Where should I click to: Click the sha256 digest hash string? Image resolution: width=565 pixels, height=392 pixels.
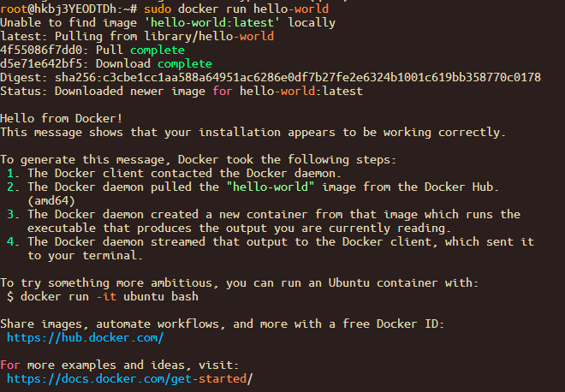298,77
